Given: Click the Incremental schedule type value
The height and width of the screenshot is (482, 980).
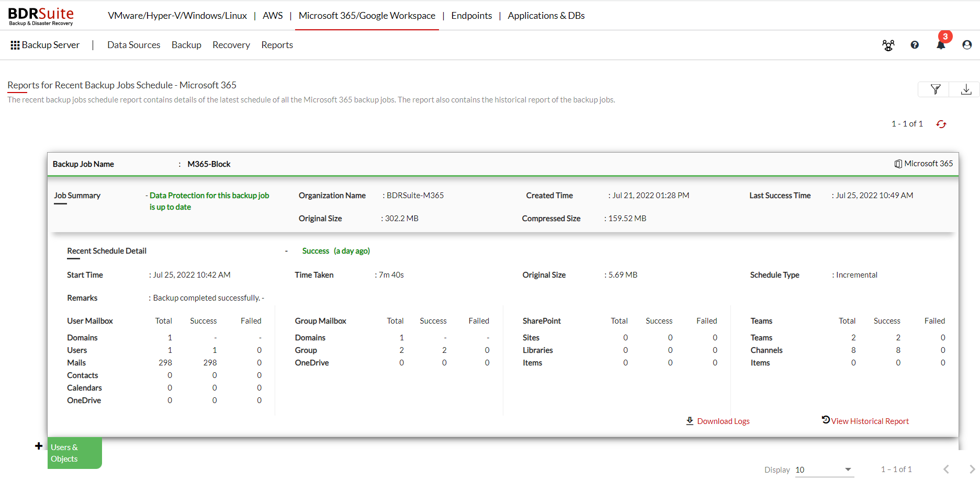Looking at the screenshot, I should click(857, 275).
